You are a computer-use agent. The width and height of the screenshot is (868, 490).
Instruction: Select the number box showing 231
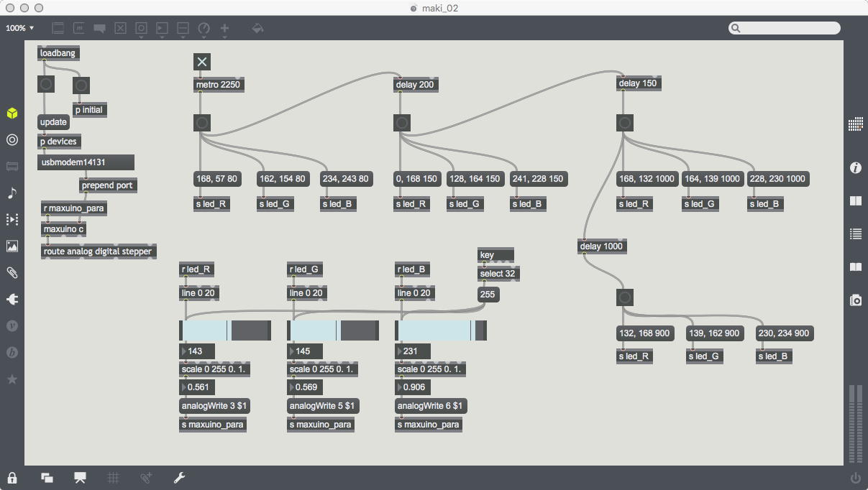point(412,351)
